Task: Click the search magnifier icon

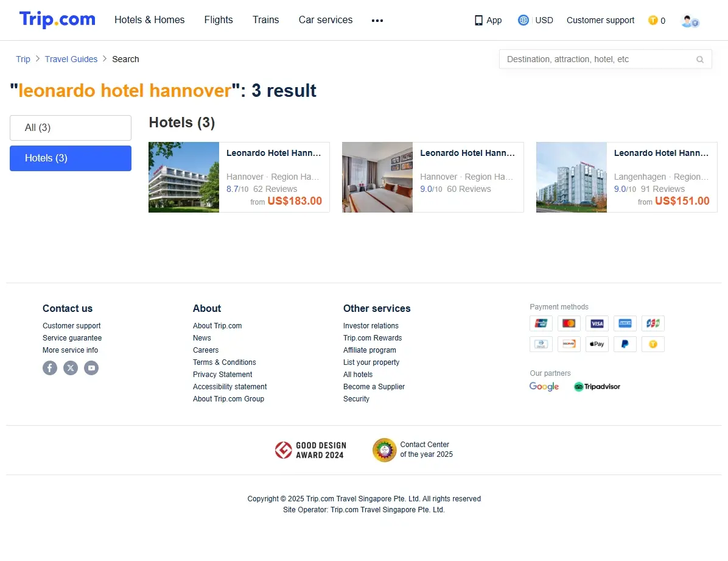Action: (x=699, y=60)
